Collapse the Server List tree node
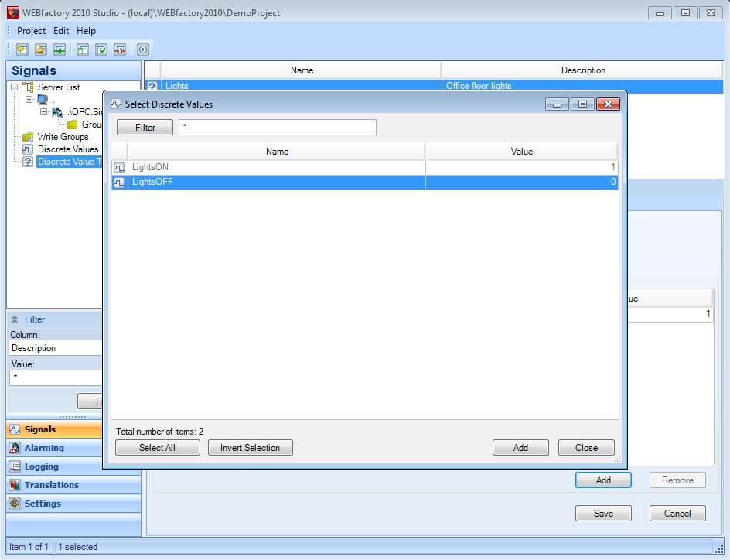 (x=15, y=87)
